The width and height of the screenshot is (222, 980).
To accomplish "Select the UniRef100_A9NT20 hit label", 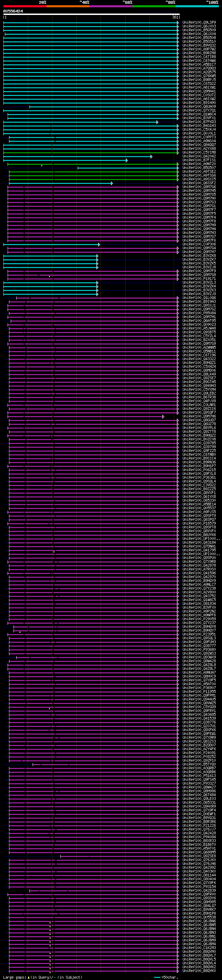I will point(199,164).
